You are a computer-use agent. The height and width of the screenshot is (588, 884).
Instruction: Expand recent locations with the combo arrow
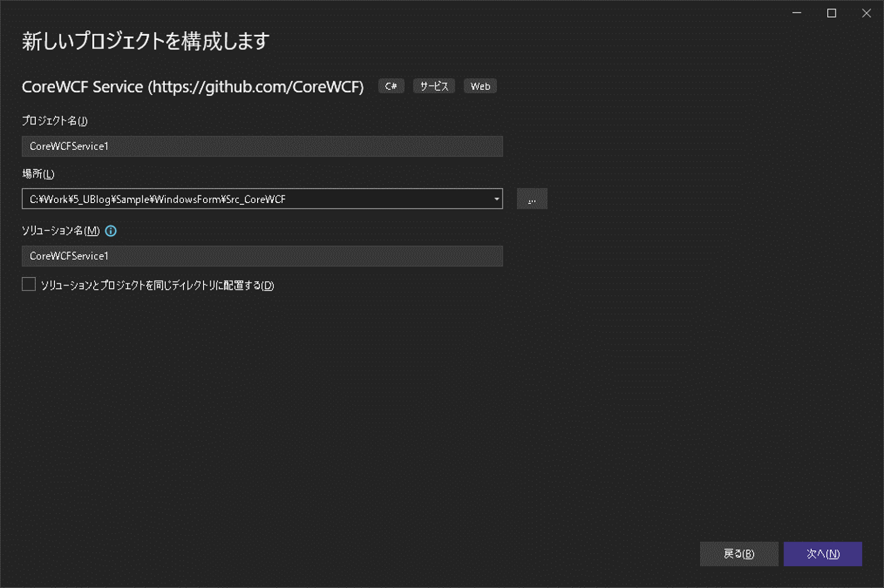pyautogui.click(x=496, y=199)
